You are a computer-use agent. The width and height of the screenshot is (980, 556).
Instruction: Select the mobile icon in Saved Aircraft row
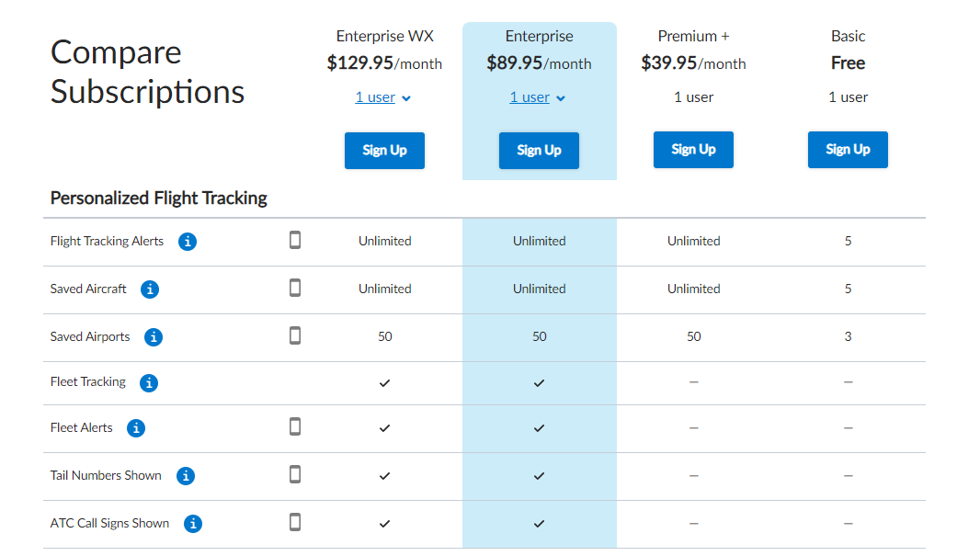[x=294, y=288]
